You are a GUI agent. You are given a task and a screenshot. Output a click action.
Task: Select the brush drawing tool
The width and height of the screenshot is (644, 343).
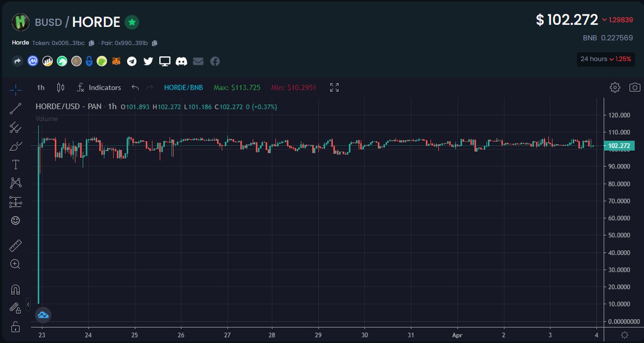coord(16,145)
